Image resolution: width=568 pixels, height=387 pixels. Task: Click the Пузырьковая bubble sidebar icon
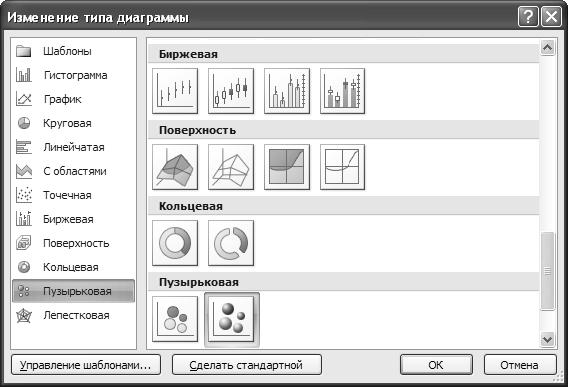24,291
